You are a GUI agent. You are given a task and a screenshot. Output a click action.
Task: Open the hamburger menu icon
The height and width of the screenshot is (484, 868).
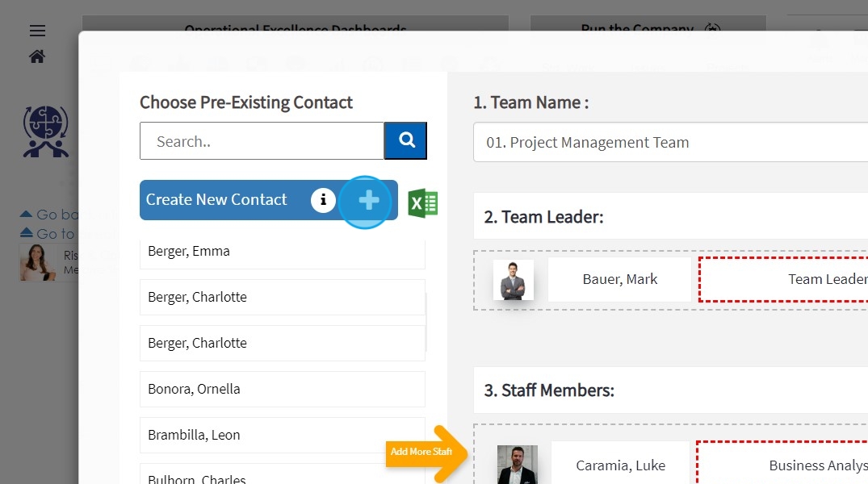[38, 31]
